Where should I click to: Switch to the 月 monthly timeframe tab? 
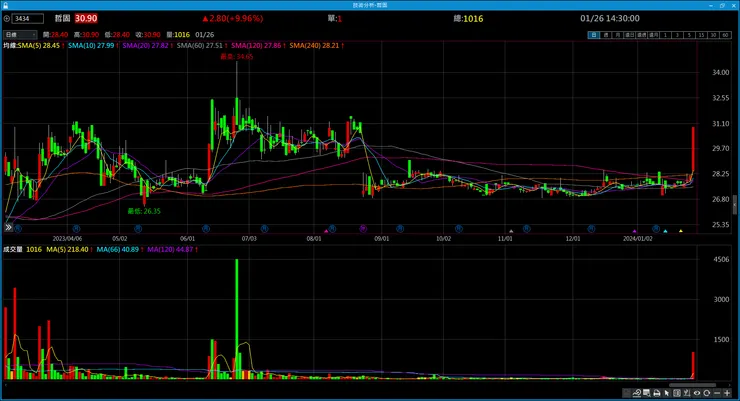pyautogui.click(x=618, y=35)
